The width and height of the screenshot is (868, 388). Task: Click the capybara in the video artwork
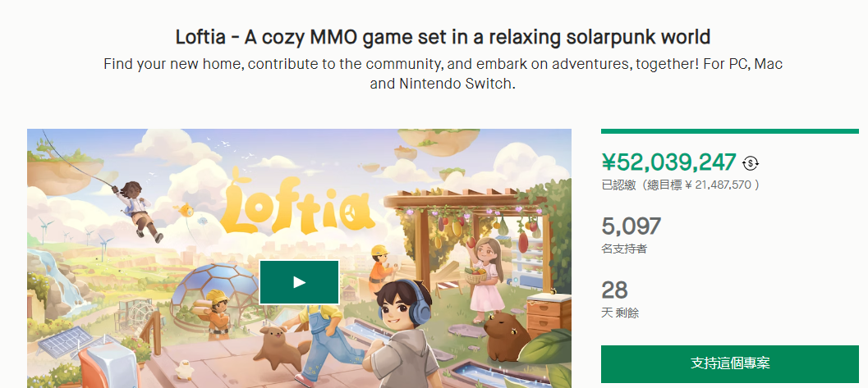[x=507, y=333]
